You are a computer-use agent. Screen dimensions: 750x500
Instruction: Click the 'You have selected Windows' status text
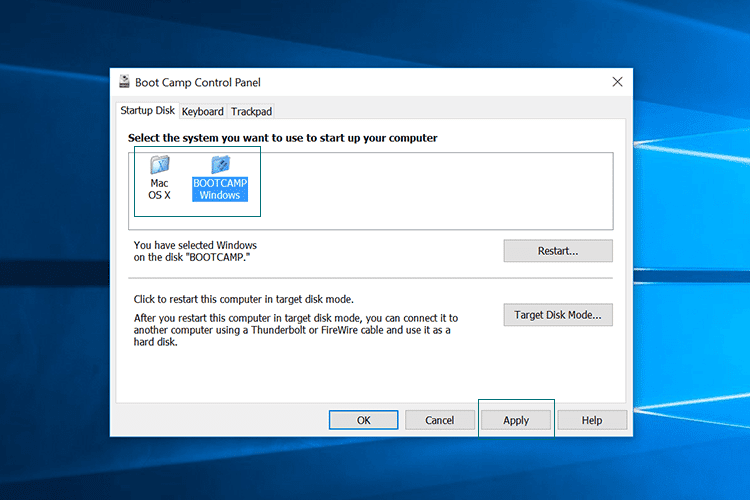pos(195,251)
